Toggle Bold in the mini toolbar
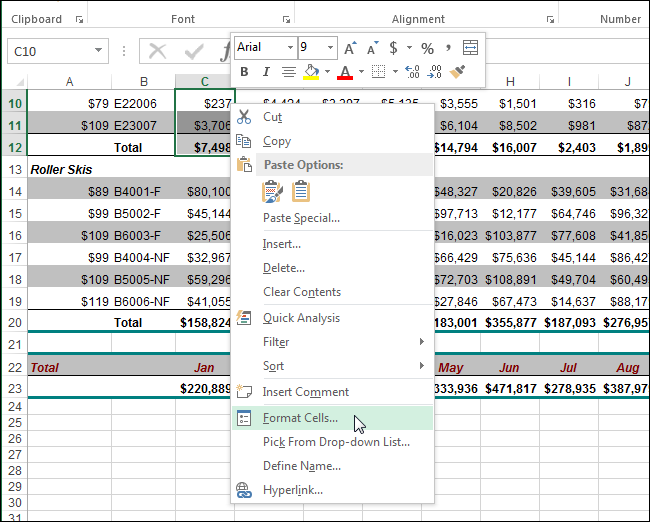Image resolution: width=650 pixels, height=522 pixels. [245, 72]
